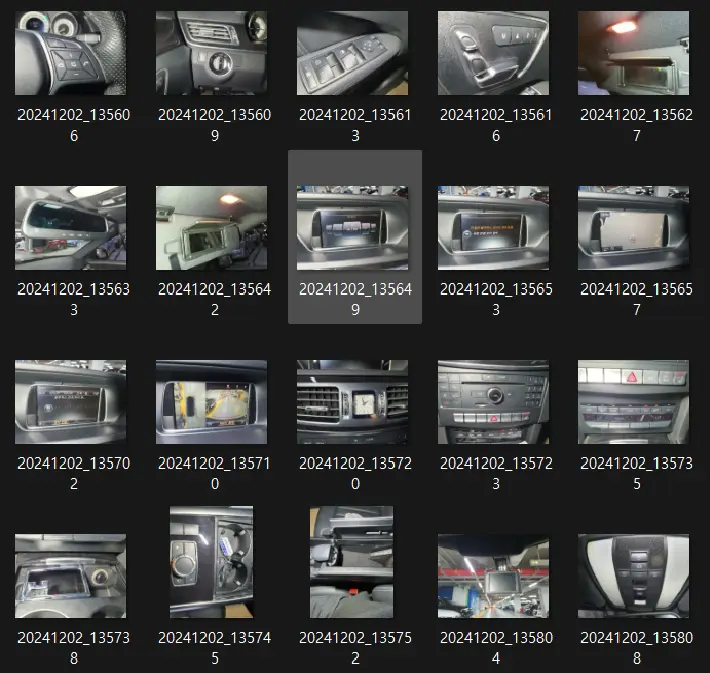Select cup holder photo 20241202_135745

coord(211,562)
